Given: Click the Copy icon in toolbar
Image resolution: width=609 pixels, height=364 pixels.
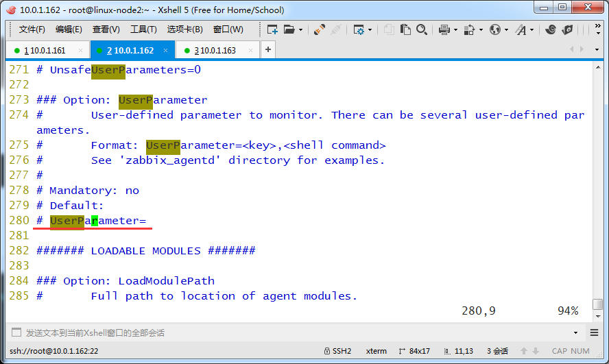Looking at the screenshot, I should pos(389,29).
